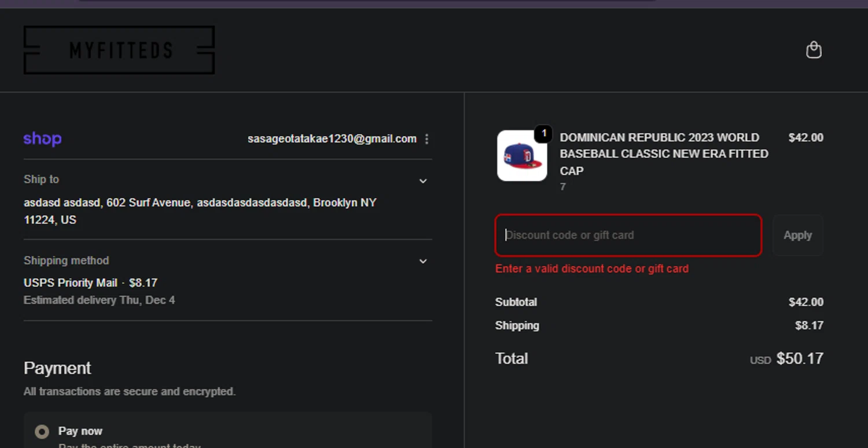Expand the Ship to address section
The height and width of the screenshot is (448, 868).
(423, 181)
